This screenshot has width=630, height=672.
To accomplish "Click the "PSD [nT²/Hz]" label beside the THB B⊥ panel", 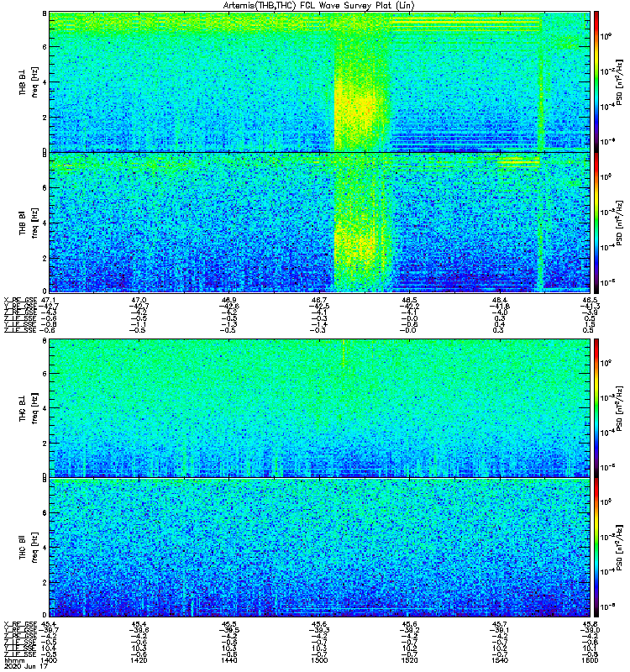I will [x=619, y=81].
